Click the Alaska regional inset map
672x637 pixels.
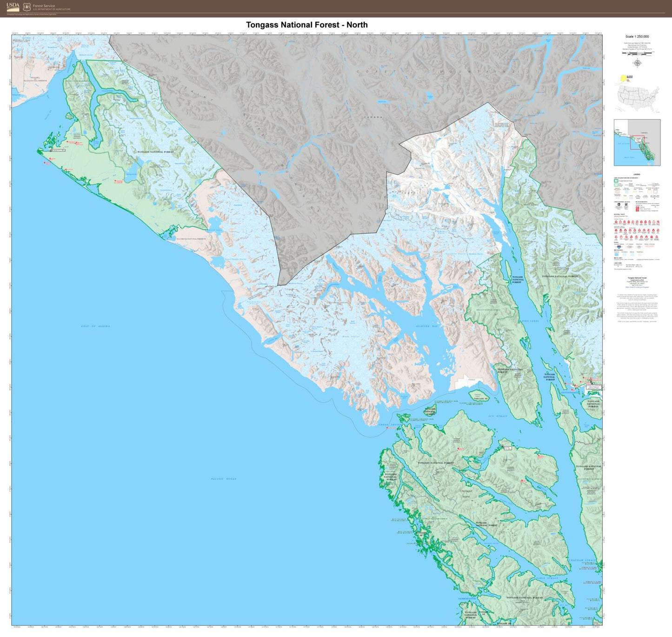[637, 142]
